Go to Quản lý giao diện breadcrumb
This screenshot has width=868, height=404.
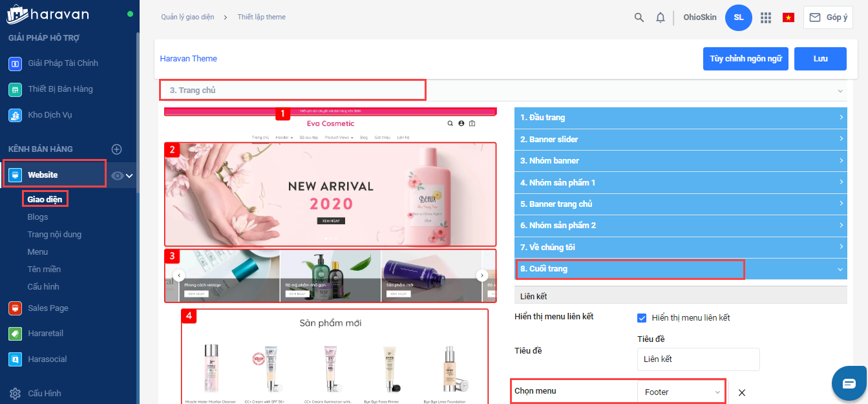tap(187, 17)
